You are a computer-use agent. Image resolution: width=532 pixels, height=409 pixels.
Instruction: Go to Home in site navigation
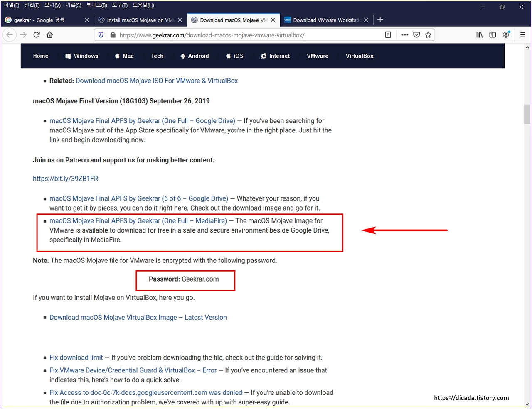(x=41, y=56)
